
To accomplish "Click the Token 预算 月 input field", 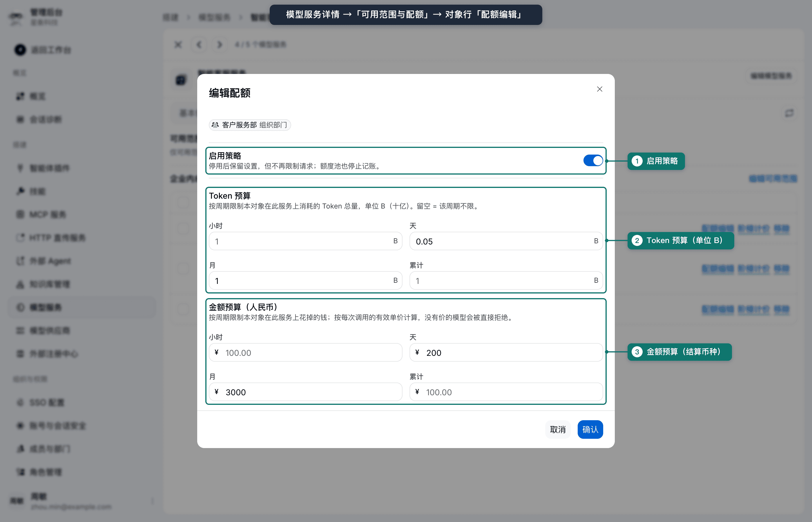I will pyautogui.click(x=305, y=280).
